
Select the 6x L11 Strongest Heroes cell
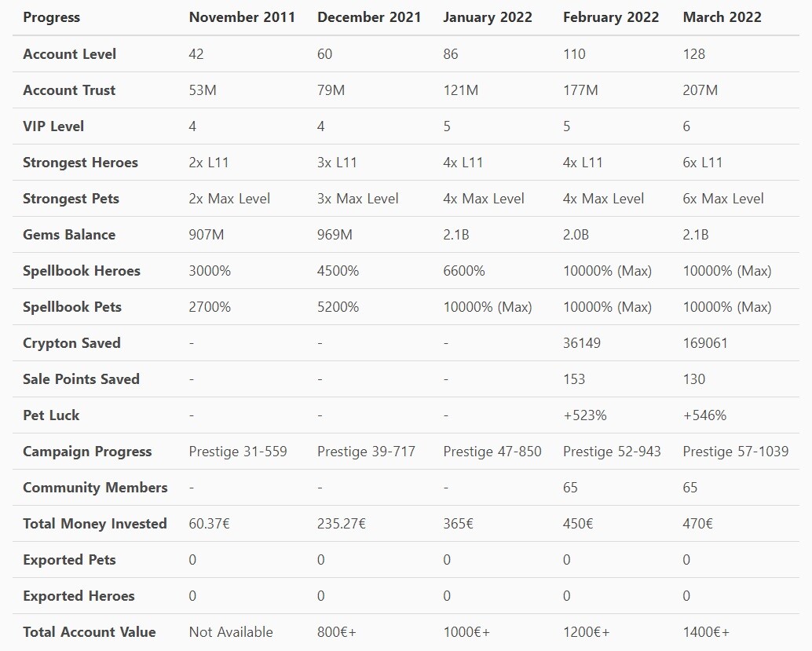coord(702,163)
